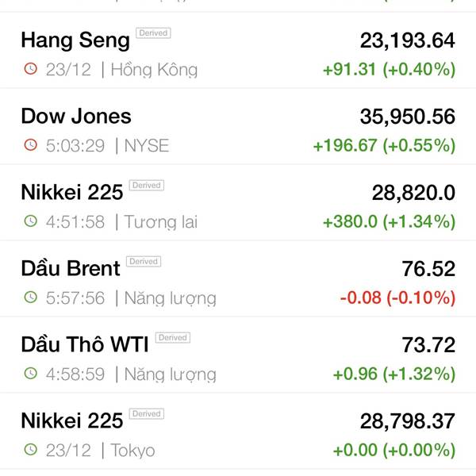Select Nikkei 225 Tokyo entry
The image size is (476, 476).
pos(238,432)
